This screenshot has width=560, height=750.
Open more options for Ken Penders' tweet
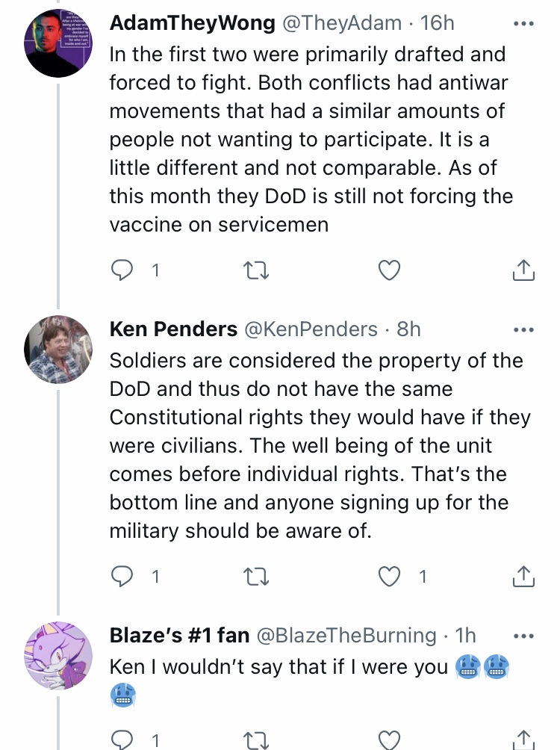523,329
